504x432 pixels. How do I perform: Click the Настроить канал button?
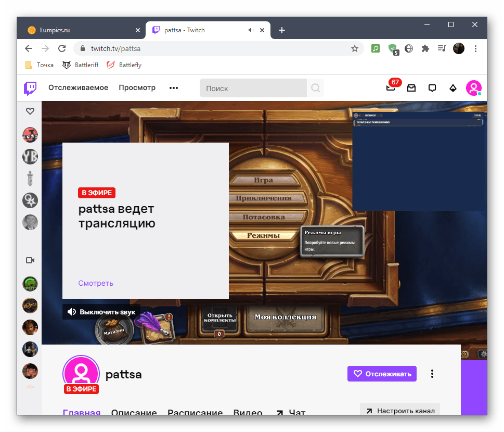(400, 410)
